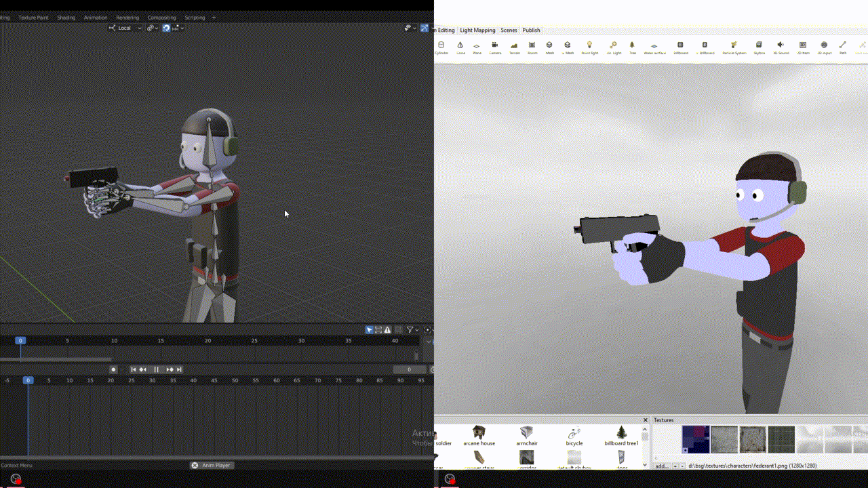Image resolution: width=868 pixels, height=488 pixels.
Task: Cancel the Anim Player in status bar
Action: click(195, 466)
